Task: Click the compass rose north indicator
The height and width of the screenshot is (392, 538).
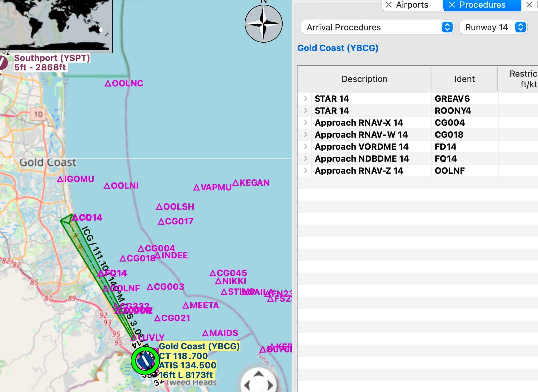Action: [x=264, y=24]
